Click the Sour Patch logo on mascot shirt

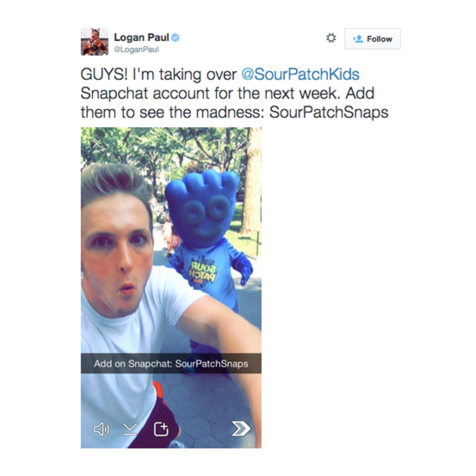(203, 272)
